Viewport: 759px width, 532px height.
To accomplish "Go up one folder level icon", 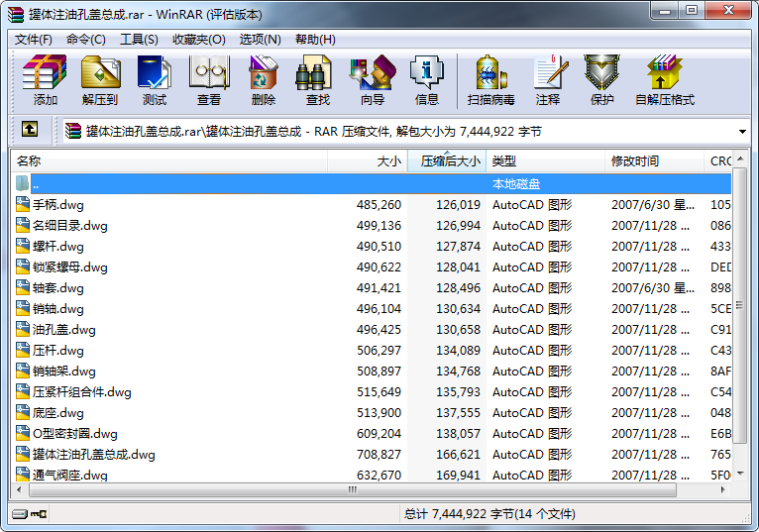I will pos(30,129).
